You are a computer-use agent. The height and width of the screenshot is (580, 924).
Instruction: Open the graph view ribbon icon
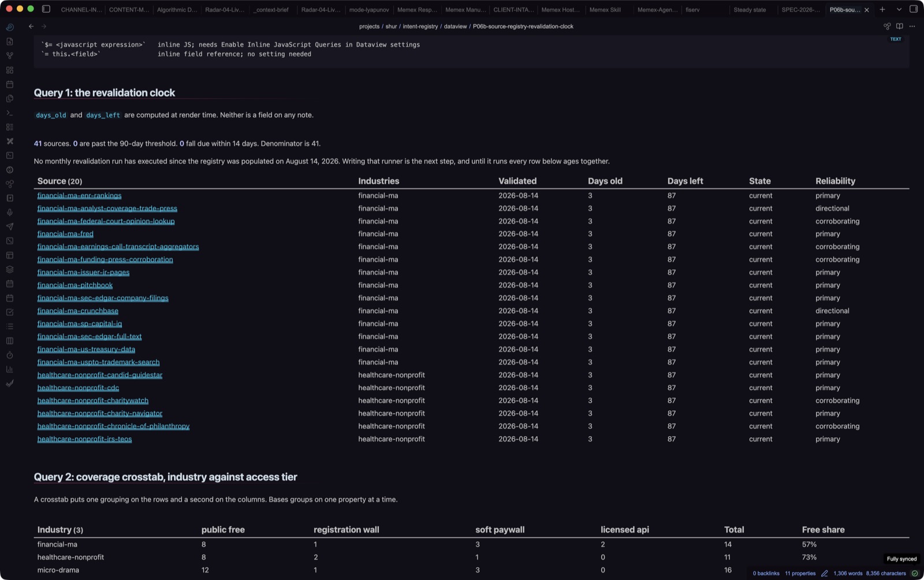click(10, 55)
